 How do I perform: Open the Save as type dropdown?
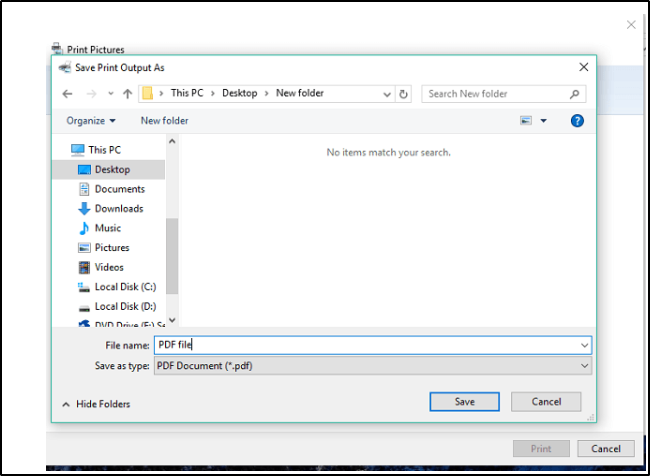pos(373,366)
